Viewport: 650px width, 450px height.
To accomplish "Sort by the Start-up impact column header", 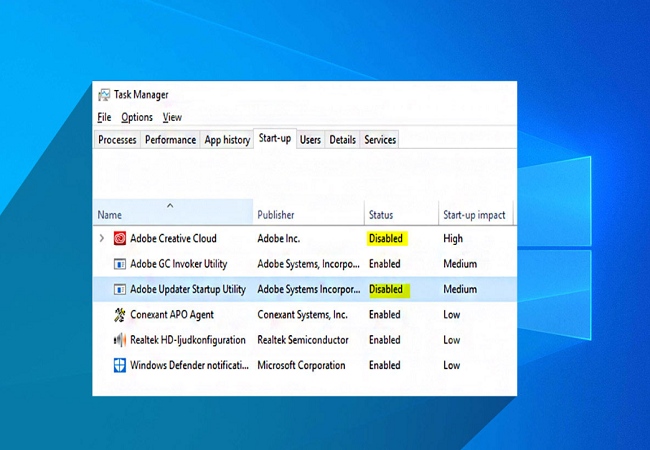I will tap(476, 212).
